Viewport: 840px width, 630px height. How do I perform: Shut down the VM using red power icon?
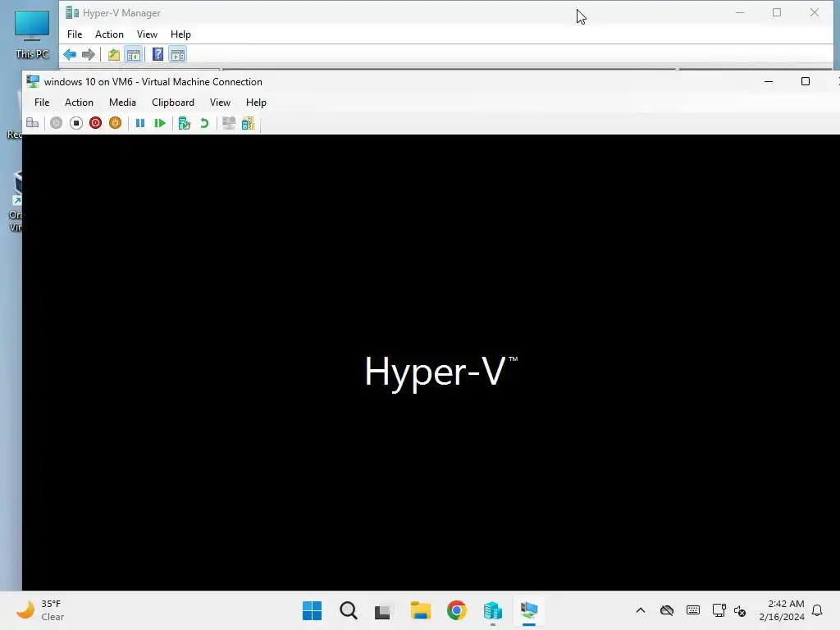click(x=95, y=123)
